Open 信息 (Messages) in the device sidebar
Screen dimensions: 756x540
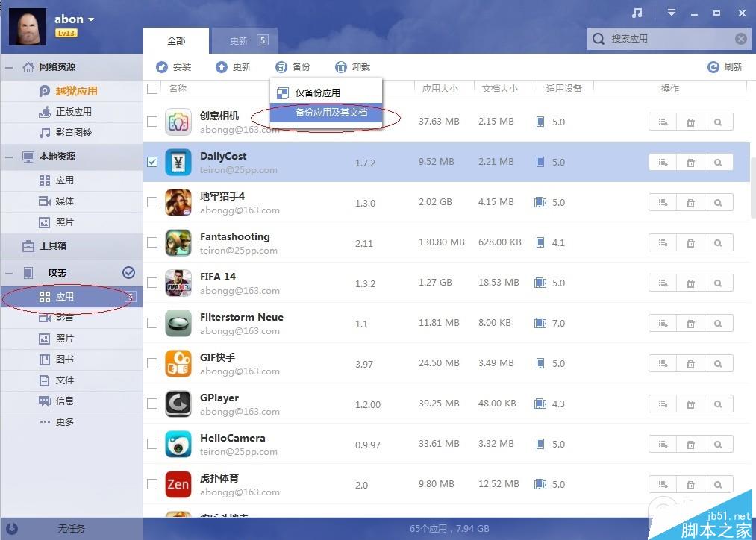point(65,401)
